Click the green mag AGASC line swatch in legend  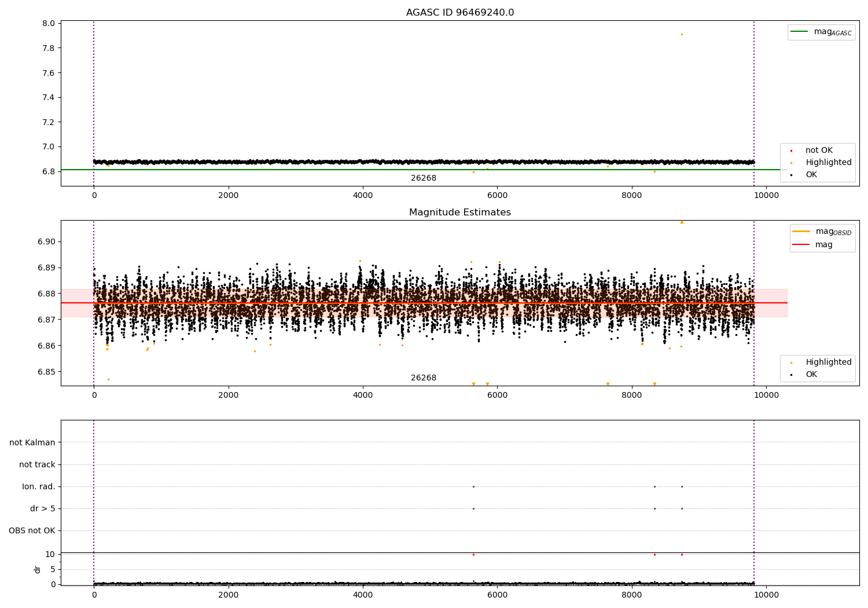click(x=799, y=31)
